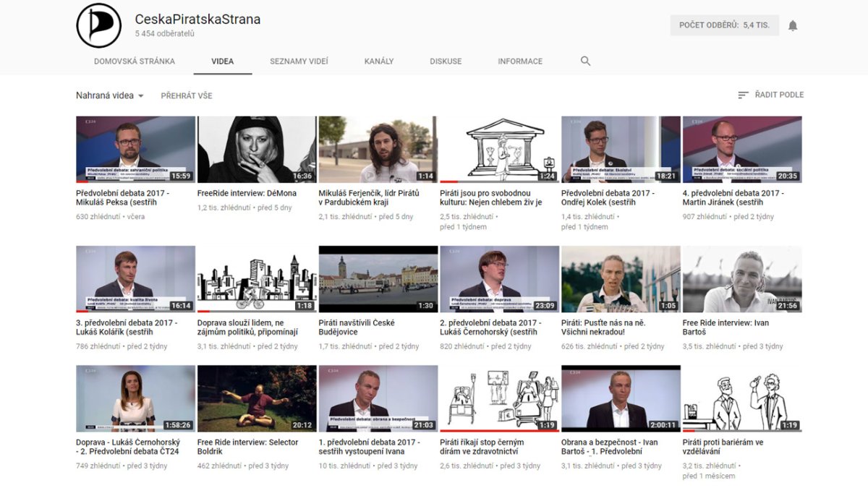The width and height of the screenshot is (868, 488).
Task: Click title Mikuláš Ferjenčík, lídr Pirátů
Action: pyautogui.click(x=370, y=198)
